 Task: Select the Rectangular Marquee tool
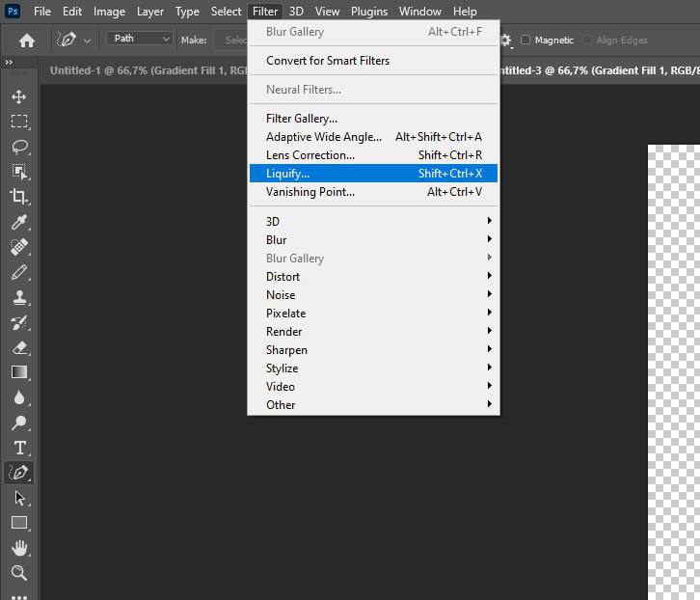click(x=19, y=122)
